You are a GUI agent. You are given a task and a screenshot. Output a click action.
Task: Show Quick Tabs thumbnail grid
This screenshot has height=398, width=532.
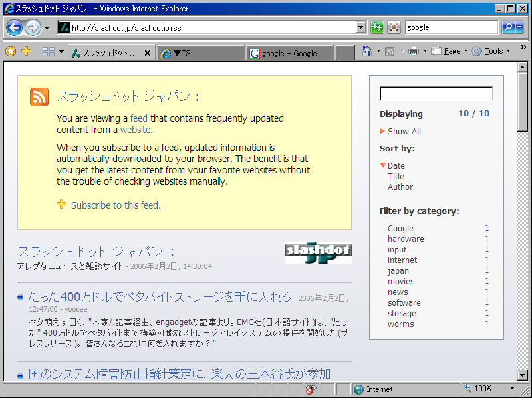(49, 52)
